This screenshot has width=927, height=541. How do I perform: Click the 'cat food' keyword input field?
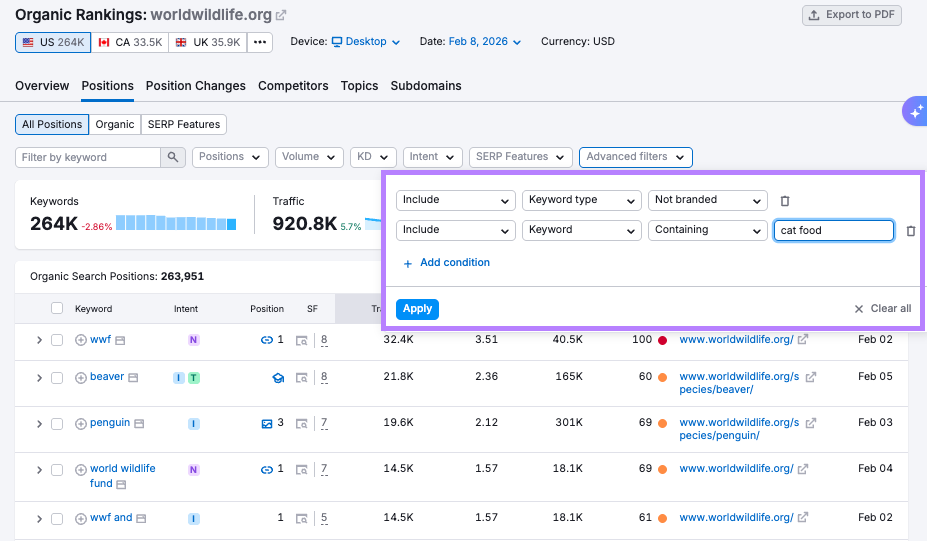coord(833,230)
